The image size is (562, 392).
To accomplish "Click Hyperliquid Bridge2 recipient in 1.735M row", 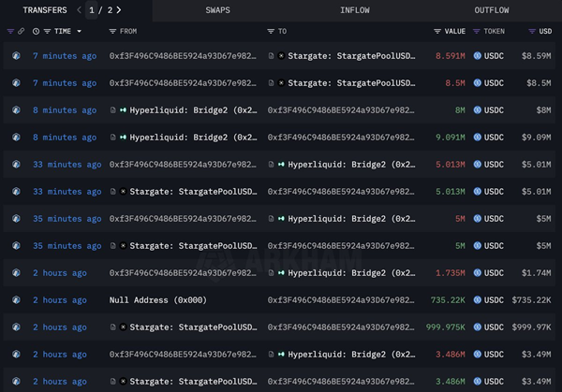I will coord(351,273).
